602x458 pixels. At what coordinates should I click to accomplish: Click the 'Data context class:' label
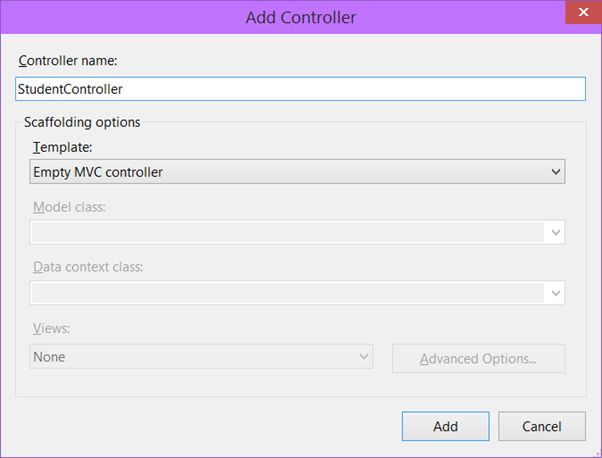click(85, 267)
